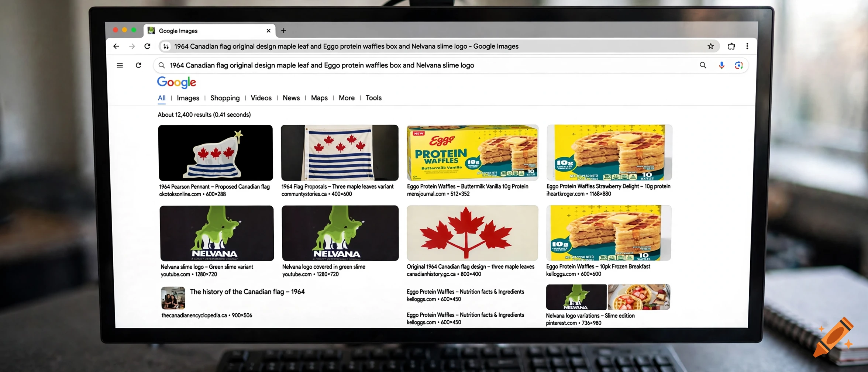Click '1964 Pearson Pennant – Proposed Canadian flag' title
This screenshot has height=372, width=868.
pos(214,187)
